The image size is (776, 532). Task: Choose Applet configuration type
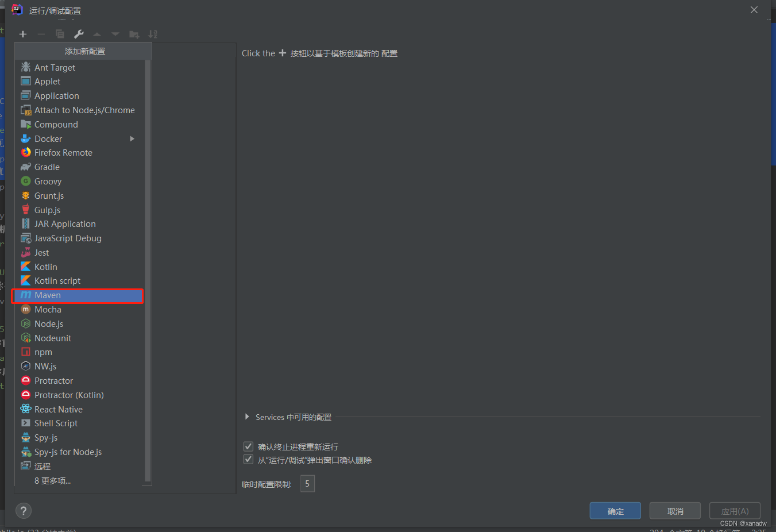coord(80,82)
